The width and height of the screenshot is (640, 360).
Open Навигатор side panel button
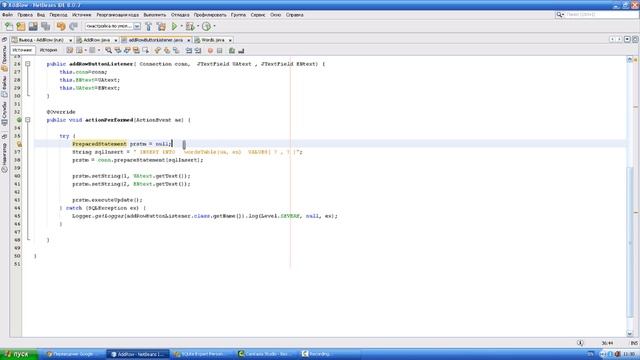point(4,157)
